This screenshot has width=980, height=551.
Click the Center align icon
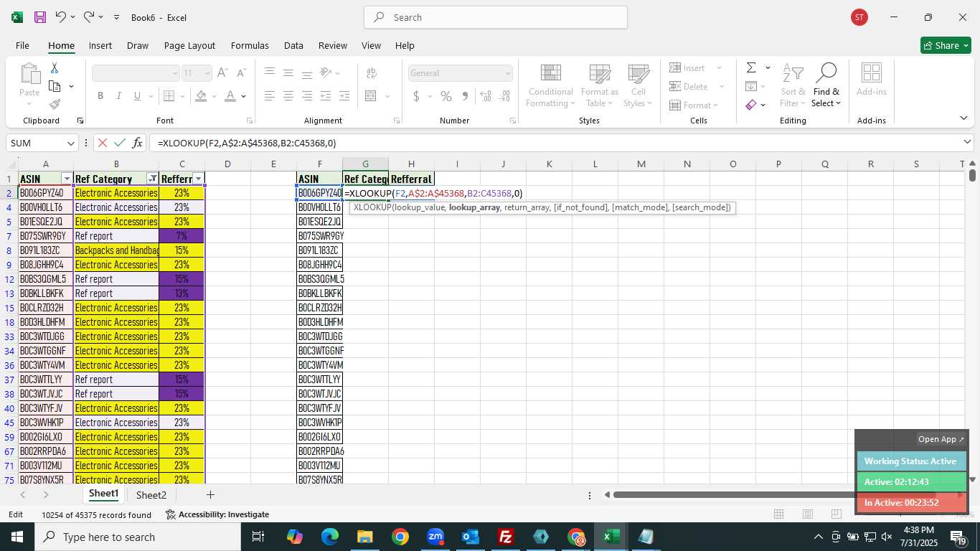click(288, 96)
